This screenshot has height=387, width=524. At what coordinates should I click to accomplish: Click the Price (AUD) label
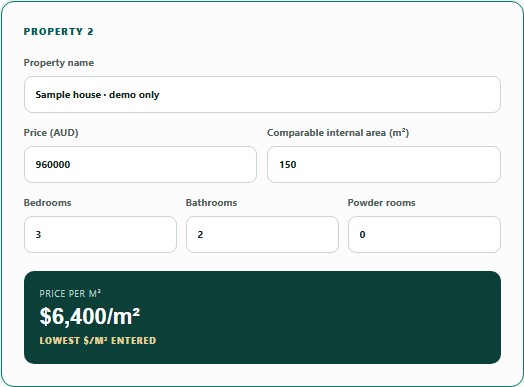tap(51, 133)
